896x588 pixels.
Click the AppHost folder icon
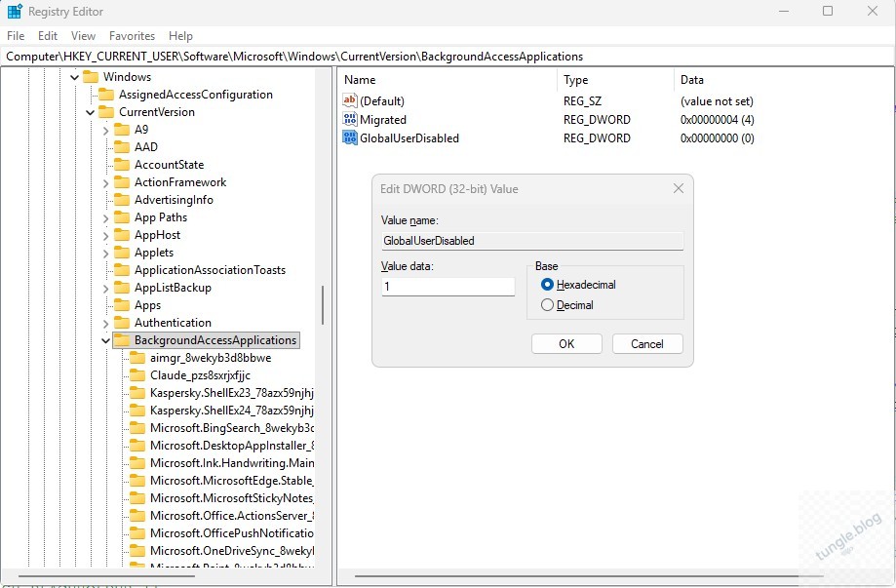pyautogui.click(x=122, y=235)
